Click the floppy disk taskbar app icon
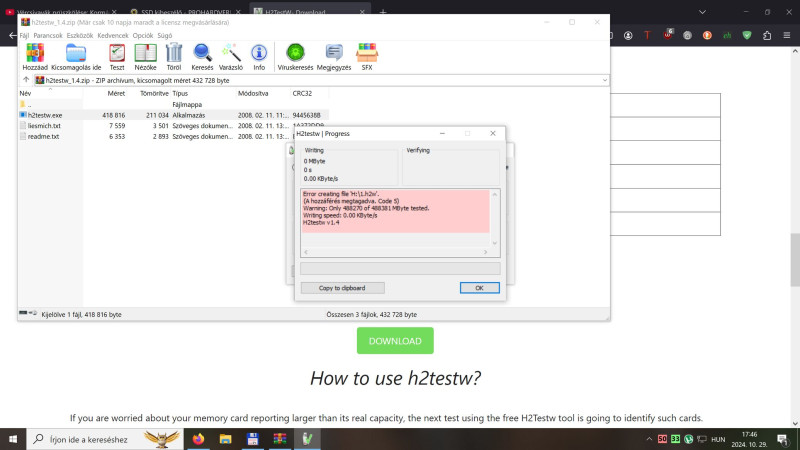This screenshot has height=450, width=800. [253, 439]
